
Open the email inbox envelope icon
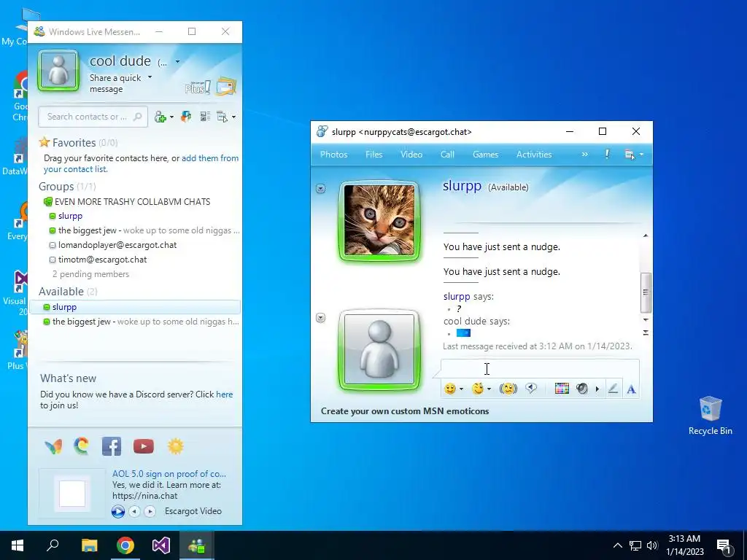pos(226,86)
